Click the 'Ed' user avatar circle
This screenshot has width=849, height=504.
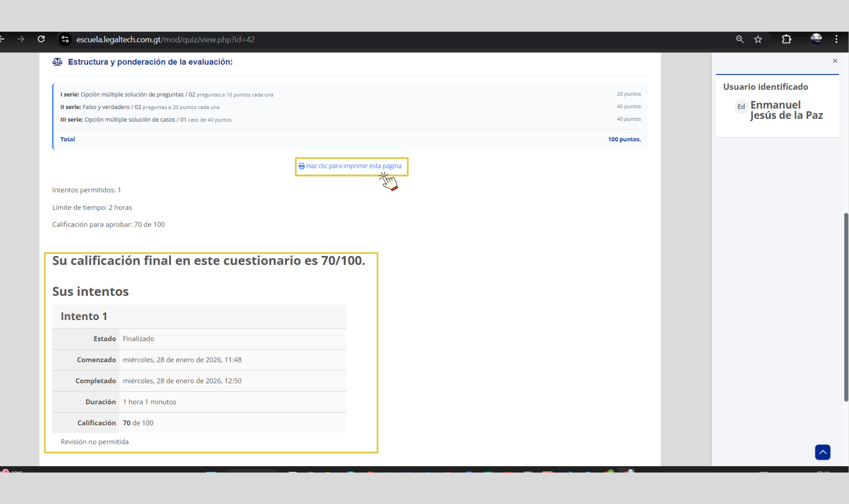click(741, 107)
